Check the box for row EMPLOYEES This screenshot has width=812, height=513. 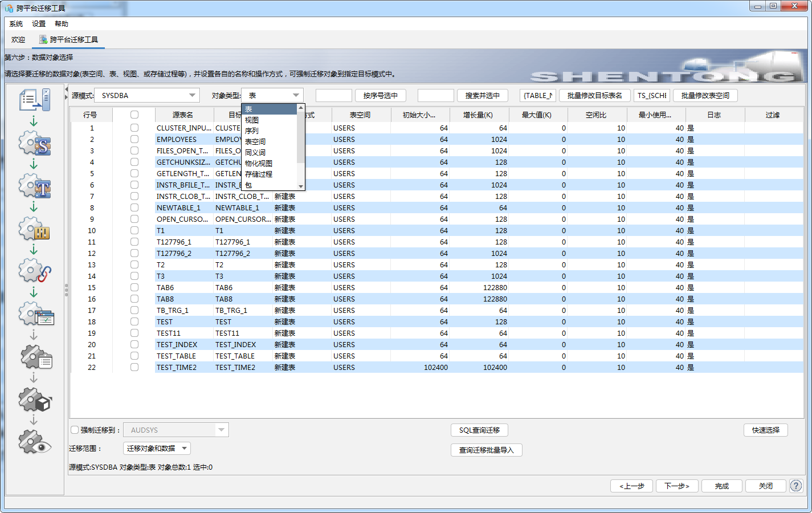pos(134,139)
